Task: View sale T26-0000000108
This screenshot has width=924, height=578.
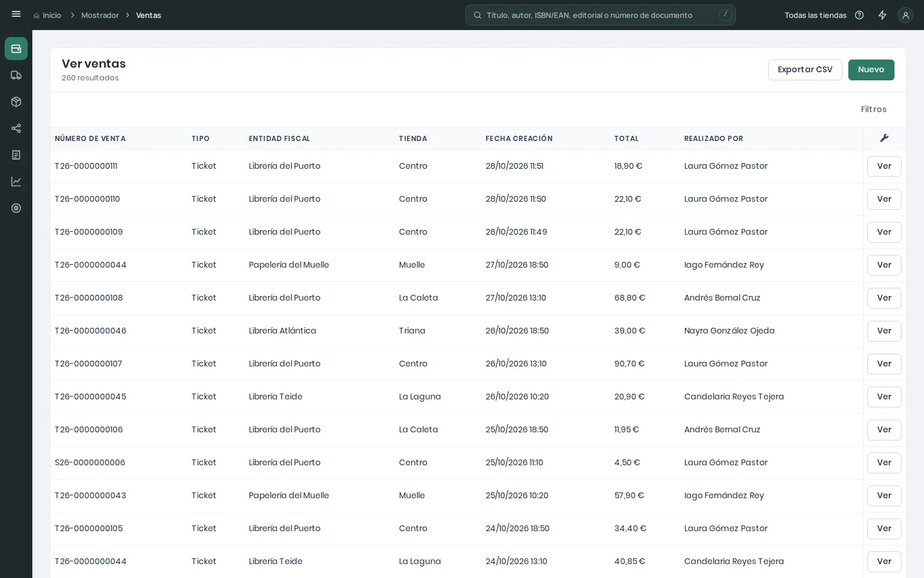Action: (884, 298)
